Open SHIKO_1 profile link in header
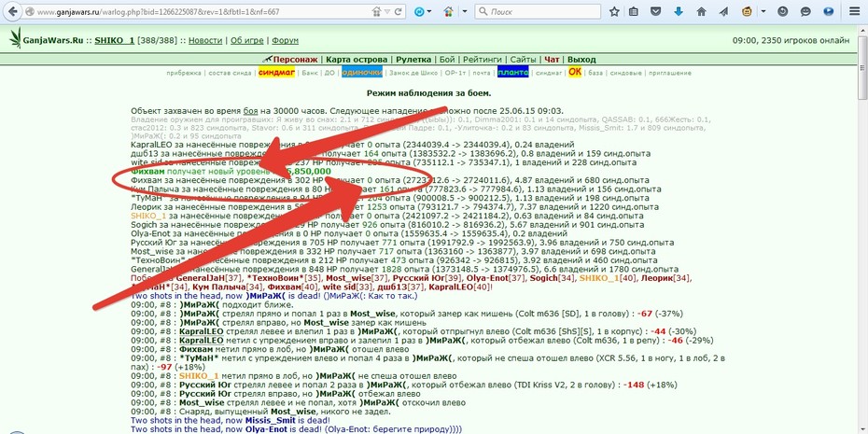Screen dimensions: 868x434 click(115, 40)
